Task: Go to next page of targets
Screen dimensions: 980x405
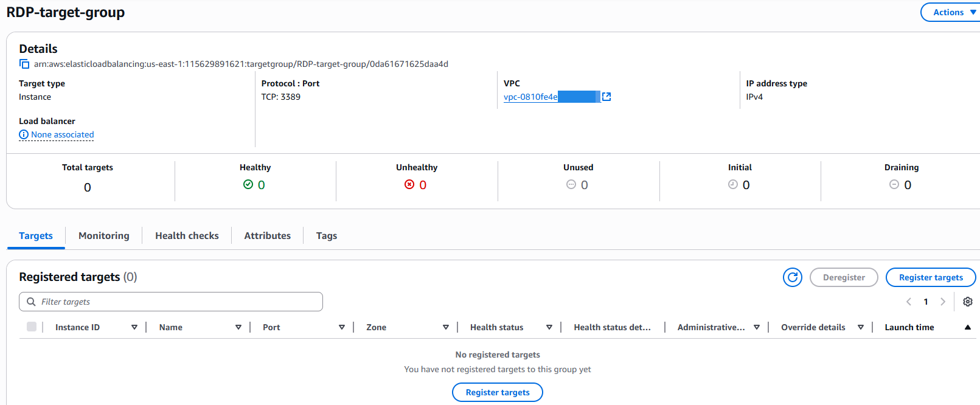Action: click(943, 302)
